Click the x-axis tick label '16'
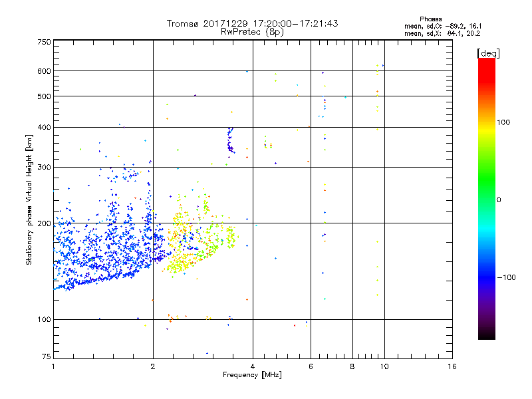This screenshot has width=532, height=399. pos(452,366)
